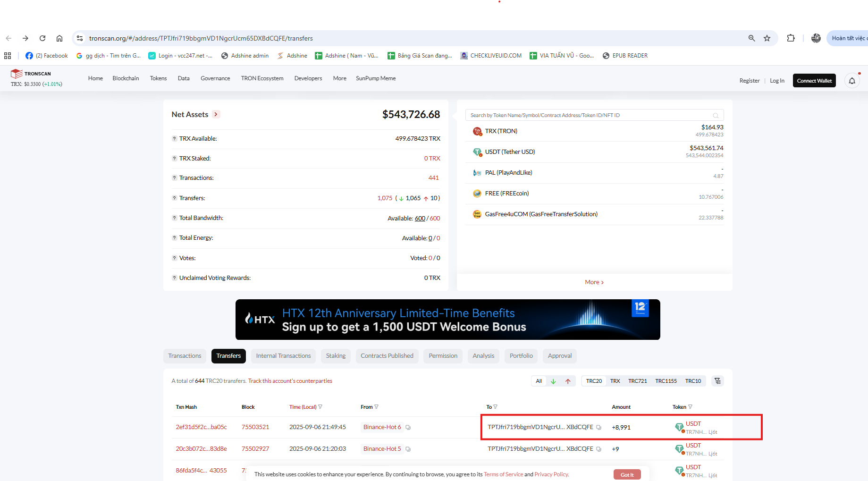Click the FREE (FREEcoin) token icon
The image size is (868, 481).
point(477,194)
